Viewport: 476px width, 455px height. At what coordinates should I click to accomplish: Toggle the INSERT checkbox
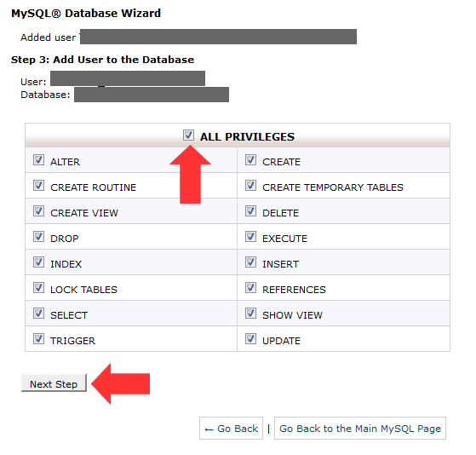[x=250, y=262]
